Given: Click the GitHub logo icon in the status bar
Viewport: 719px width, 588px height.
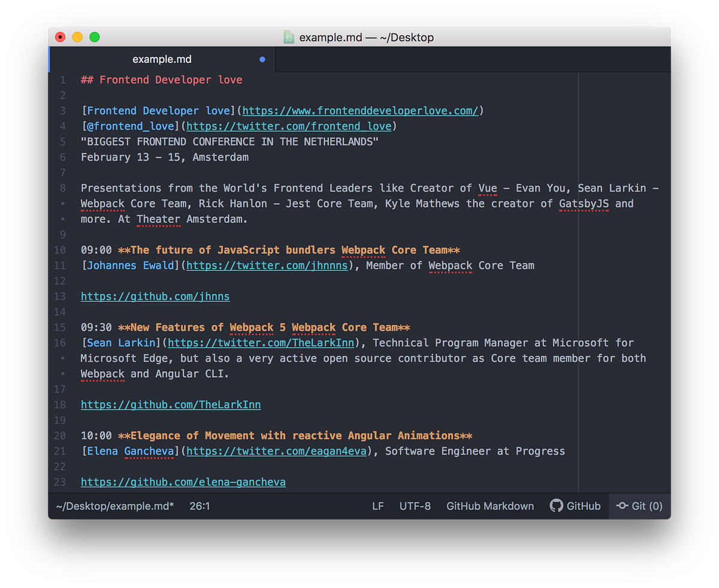Looking at the screenshot, I should pos(556,506).
